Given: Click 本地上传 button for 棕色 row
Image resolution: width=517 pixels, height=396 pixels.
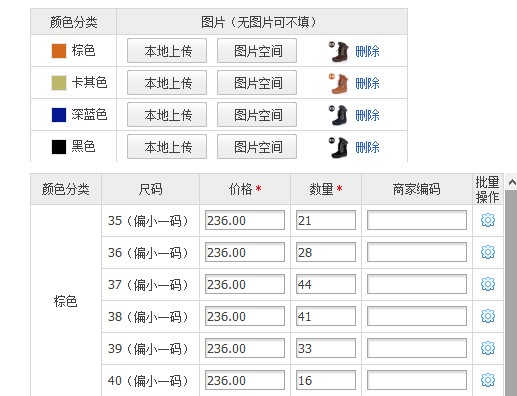Looking at the screenshot, I should click(167, 51).
